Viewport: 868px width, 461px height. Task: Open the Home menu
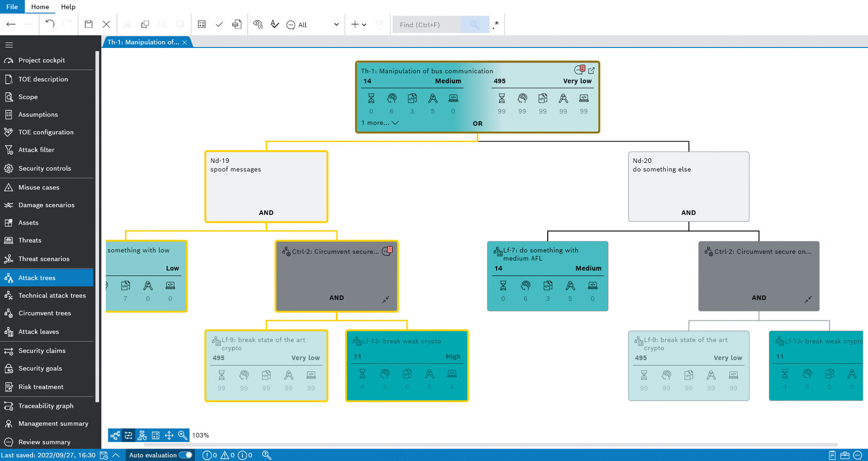[40, 7]
